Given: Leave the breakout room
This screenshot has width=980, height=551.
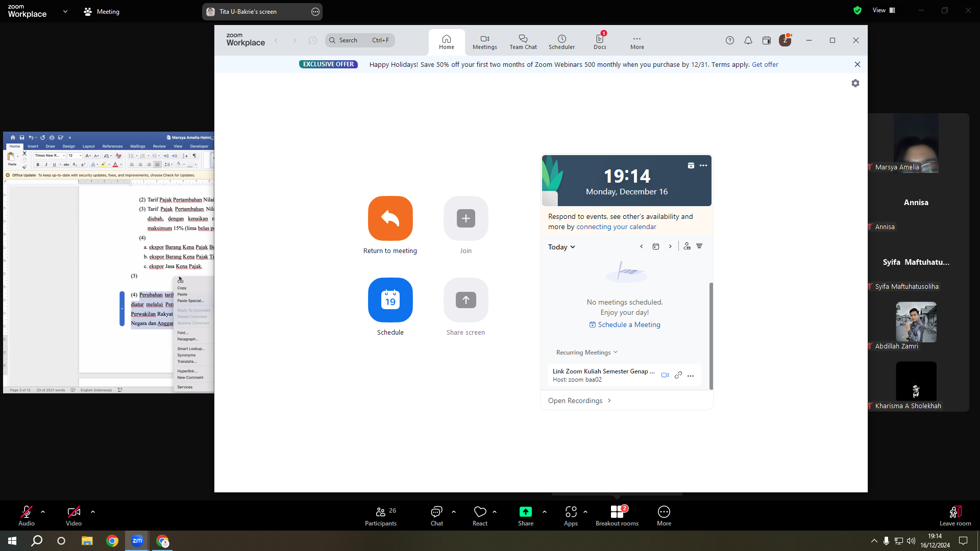Looking at the screenshot, I should coord(955,516).
